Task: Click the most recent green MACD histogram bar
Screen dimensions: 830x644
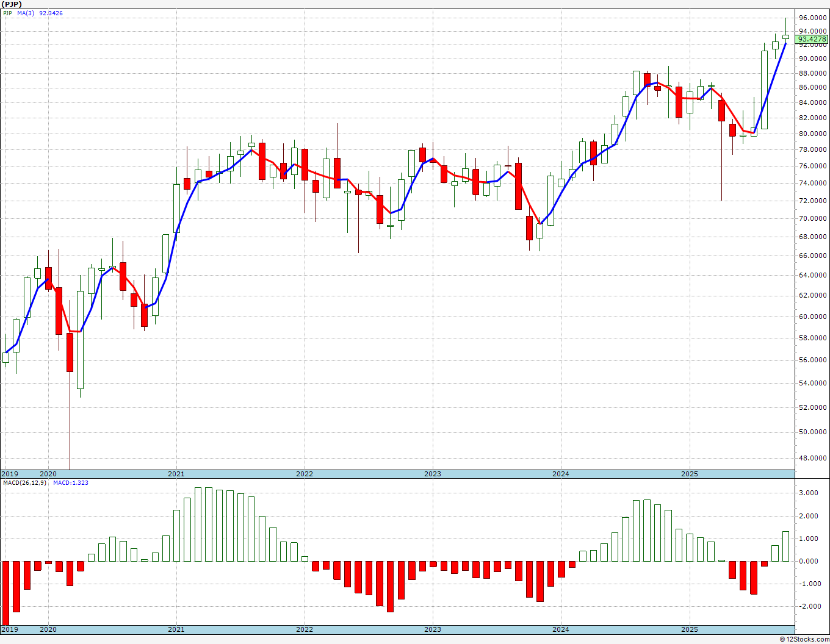Action: click(x=785, y=546)
